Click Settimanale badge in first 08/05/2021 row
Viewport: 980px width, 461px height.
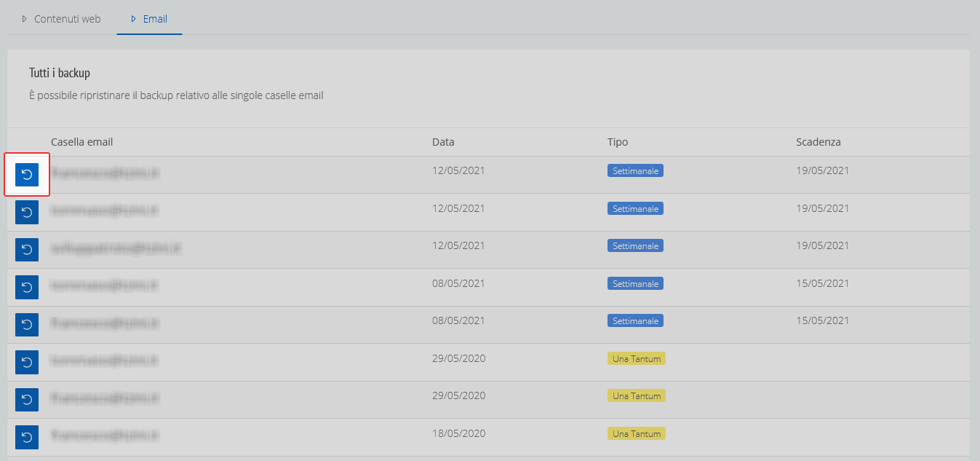pos(635,283)
